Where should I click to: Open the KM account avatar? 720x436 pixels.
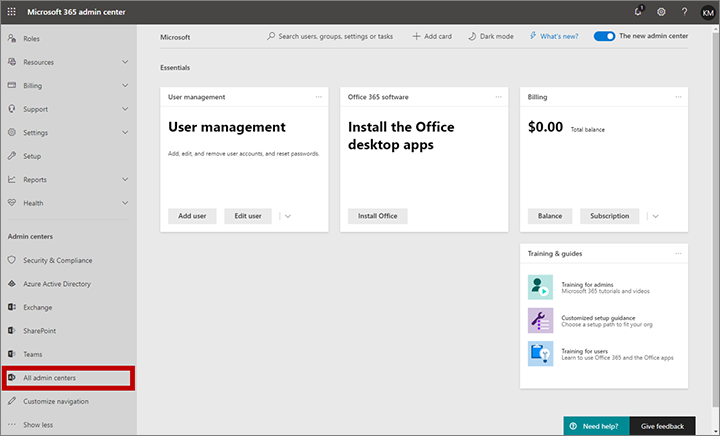click(708, 12)
